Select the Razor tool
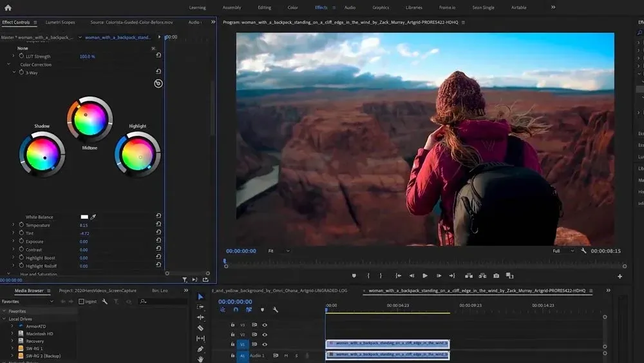 point(200,328)
